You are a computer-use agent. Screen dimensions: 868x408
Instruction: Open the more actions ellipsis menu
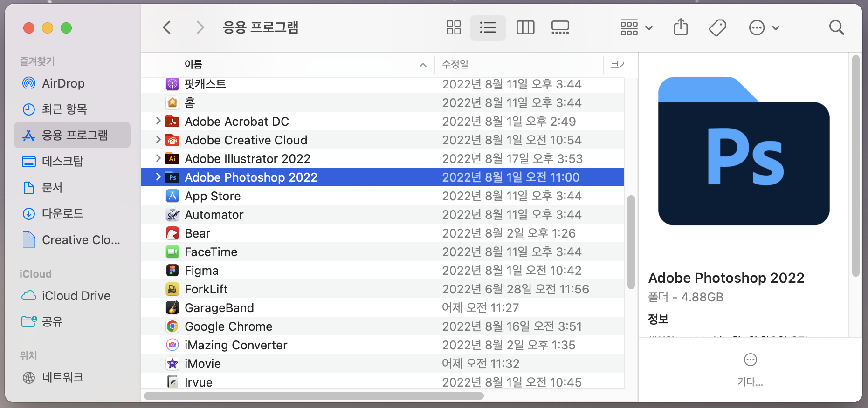(764, 28)
